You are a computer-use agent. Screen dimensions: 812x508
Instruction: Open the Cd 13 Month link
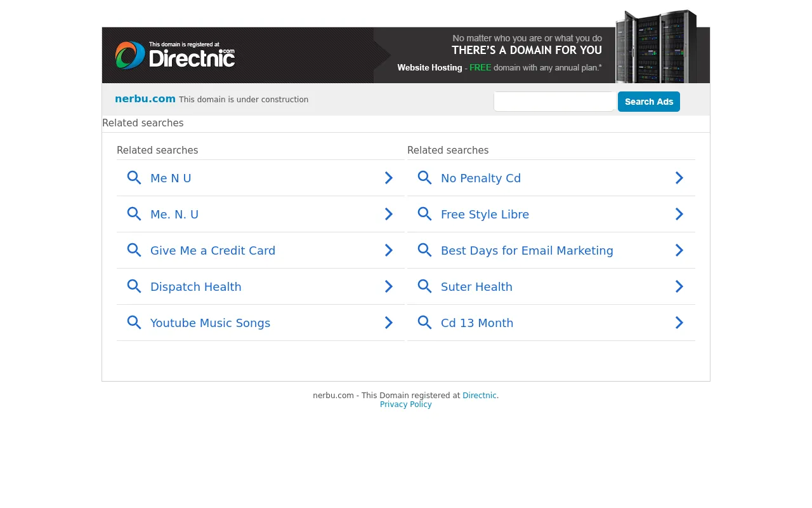tap(477, 323)
